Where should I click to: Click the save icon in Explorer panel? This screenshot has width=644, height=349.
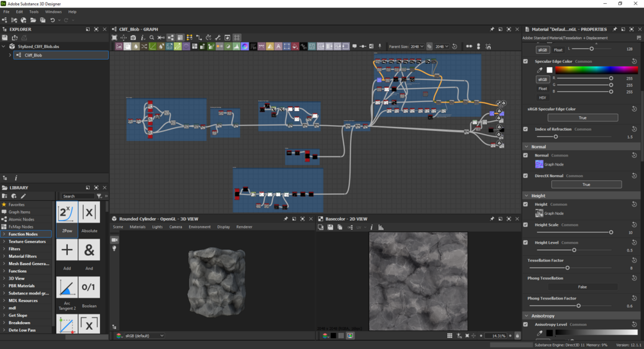click(5, 38)
